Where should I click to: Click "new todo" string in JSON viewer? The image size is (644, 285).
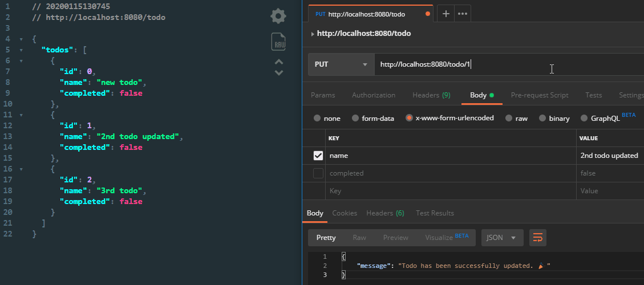[x=120, y=83]
